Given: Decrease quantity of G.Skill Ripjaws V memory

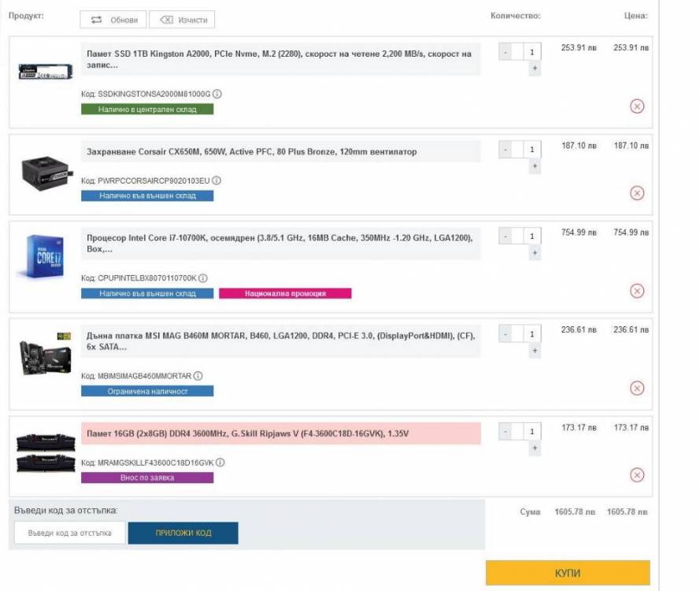Looking at the screenshot, I should 505,432.
